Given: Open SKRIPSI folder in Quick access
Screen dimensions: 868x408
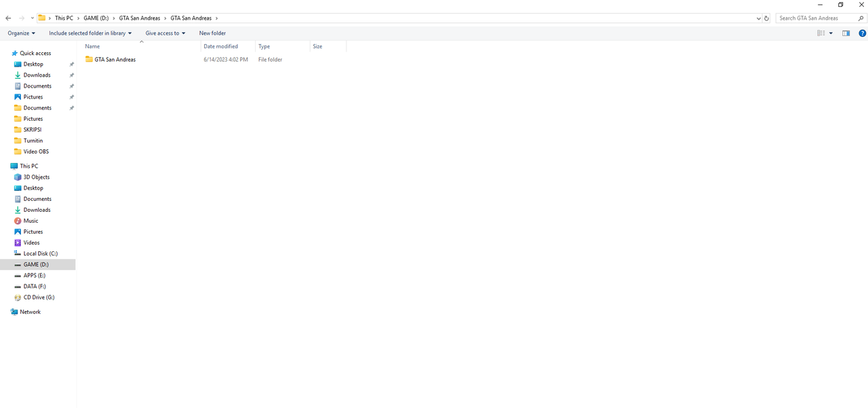Looking at the screenshot, I should (33, 130).
